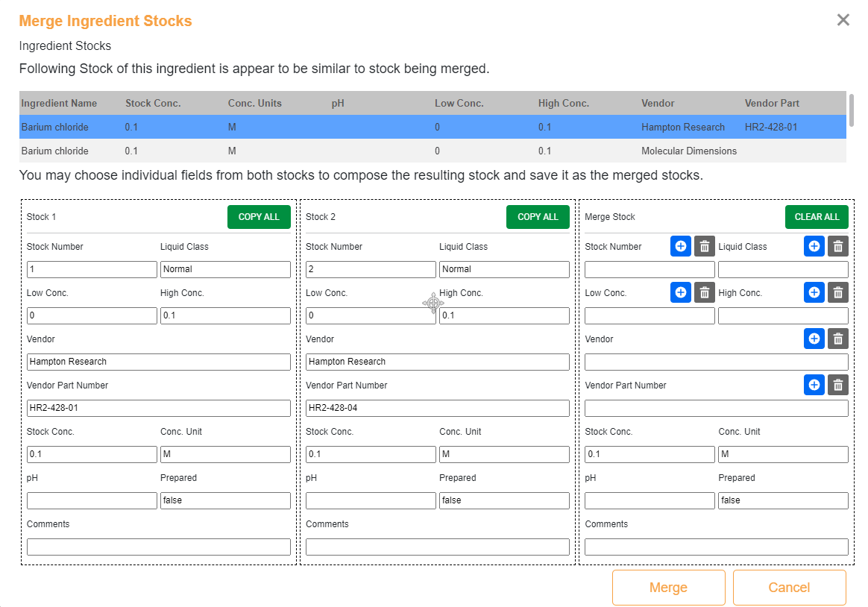Click the trash icon for High Conc.
868x607 pixels.
pyautogui.click(x=837, y=292)
